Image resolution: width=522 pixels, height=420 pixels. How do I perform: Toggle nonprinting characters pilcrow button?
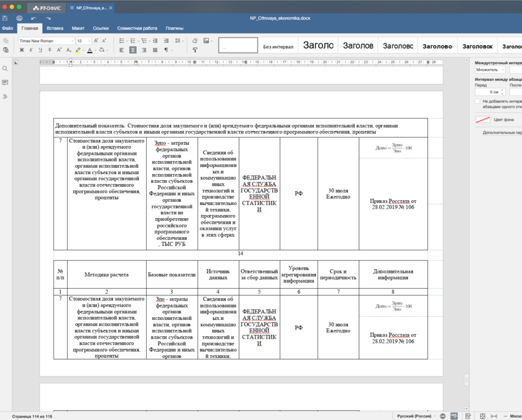[x=166, y=50]
